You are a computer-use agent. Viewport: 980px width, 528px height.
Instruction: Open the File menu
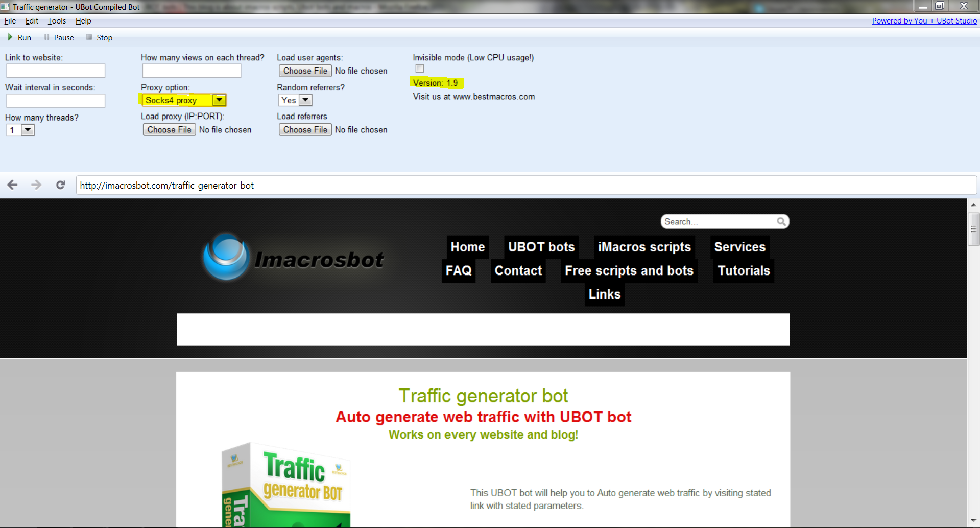(10, 21)
